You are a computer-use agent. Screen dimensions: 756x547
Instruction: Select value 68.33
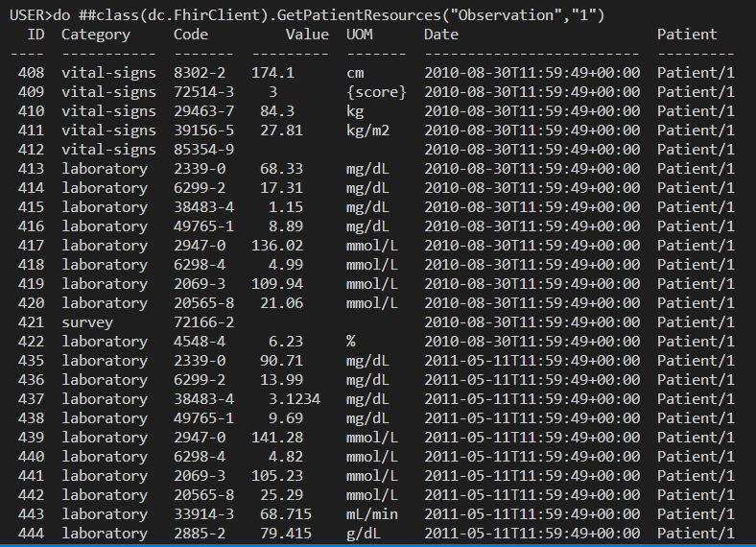point(281,169)
